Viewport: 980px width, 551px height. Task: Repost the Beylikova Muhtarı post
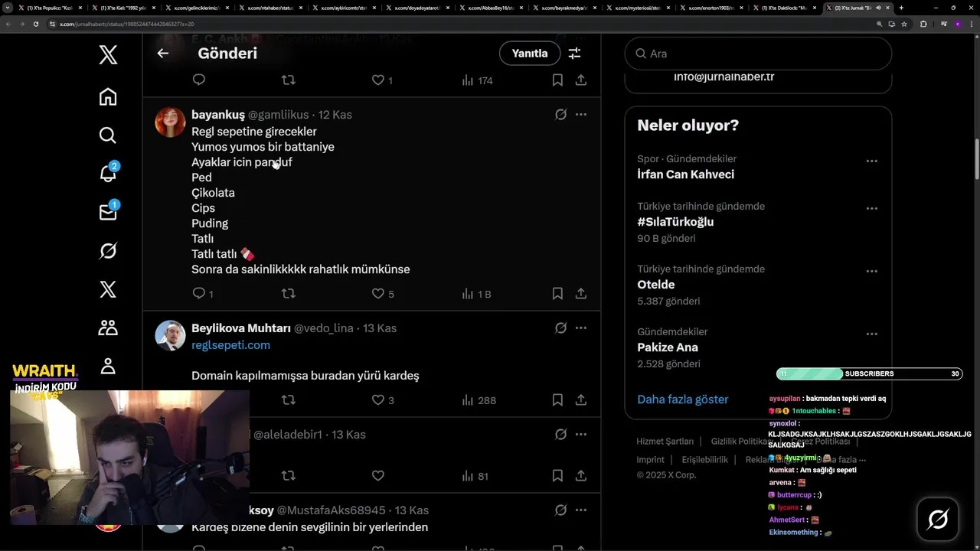click(289, 399)
